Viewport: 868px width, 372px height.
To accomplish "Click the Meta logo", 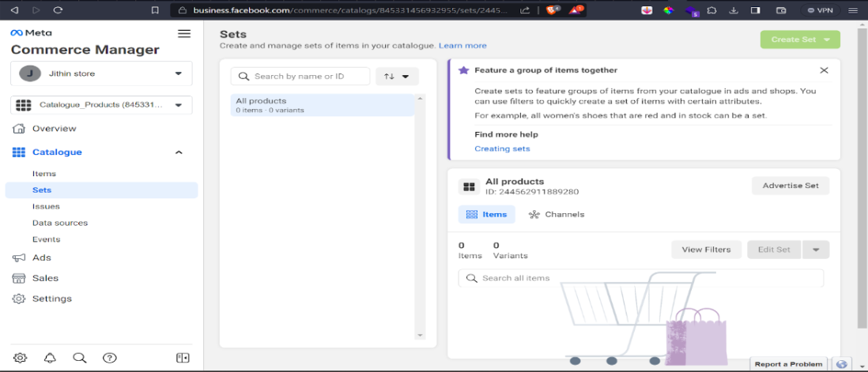I will [31, 32].
